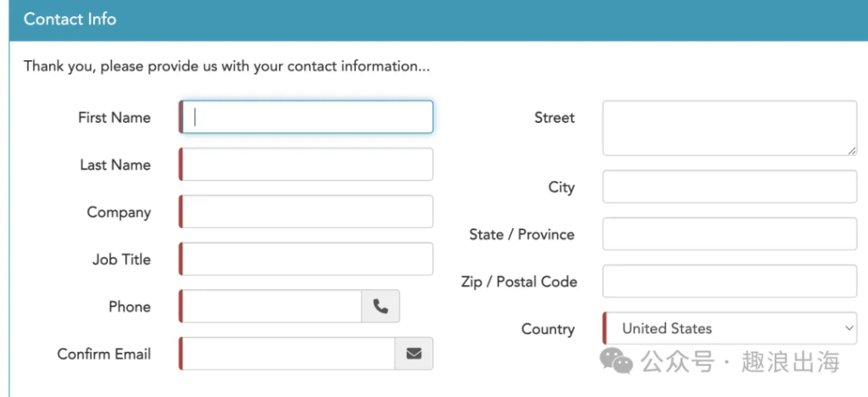Open the Country dropdown showing United States
The height and width of the screenshot is (397, 868).
[x=730, y=328]
